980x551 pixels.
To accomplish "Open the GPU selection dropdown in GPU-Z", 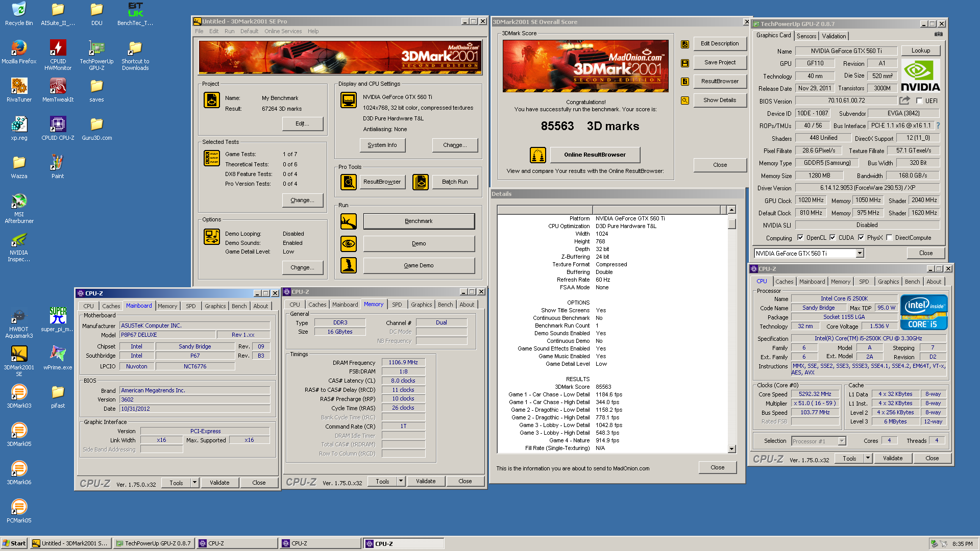I will coord(860,254).
